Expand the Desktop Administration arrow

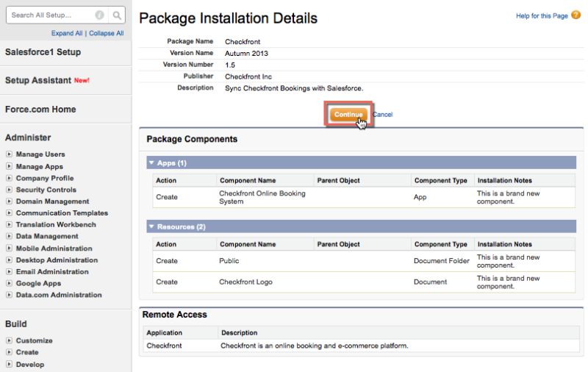coord(9,260)
